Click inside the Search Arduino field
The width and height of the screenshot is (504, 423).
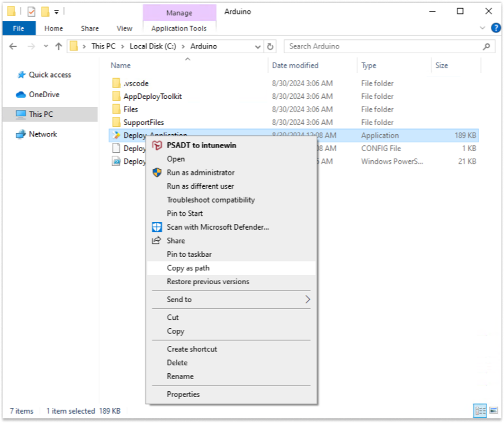383,47
